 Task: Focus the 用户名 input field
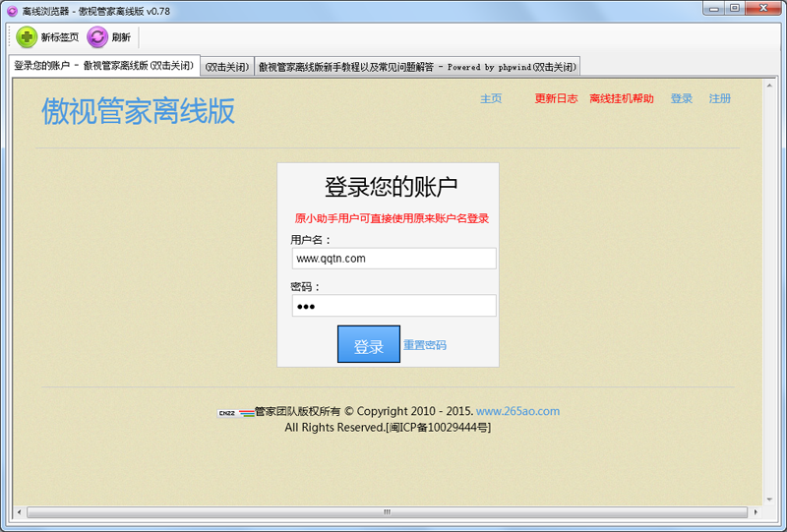[393, 259]
